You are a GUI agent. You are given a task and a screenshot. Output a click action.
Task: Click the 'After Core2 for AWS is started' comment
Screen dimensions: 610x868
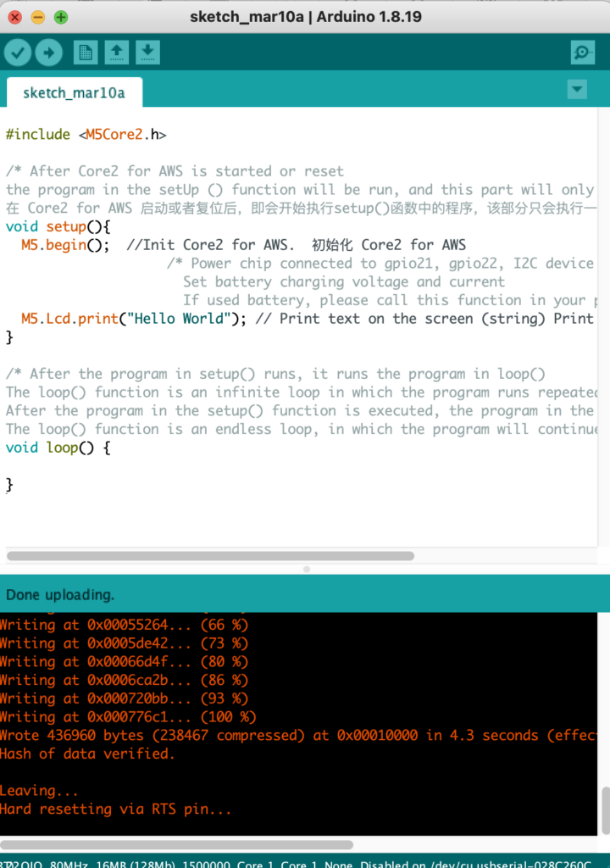point(175,171)
